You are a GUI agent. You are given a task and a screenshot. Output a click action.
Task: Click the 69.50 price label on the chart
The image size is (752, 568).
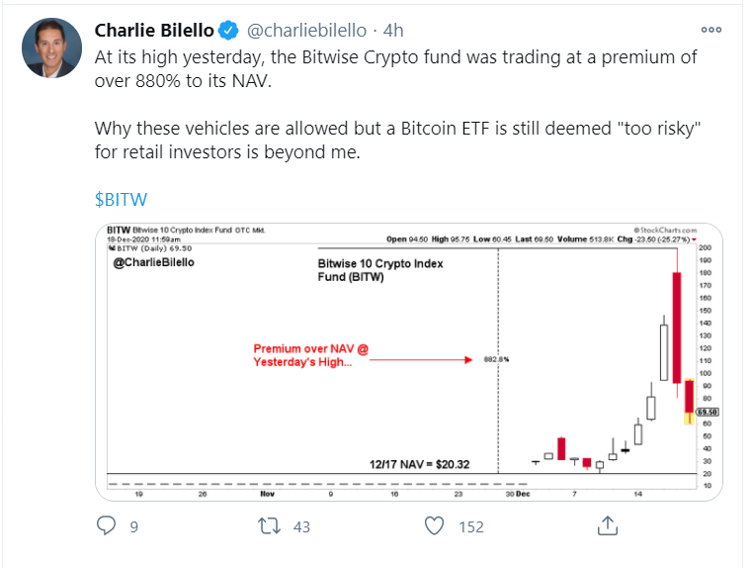pyautogui.click(x=707, y=410)
